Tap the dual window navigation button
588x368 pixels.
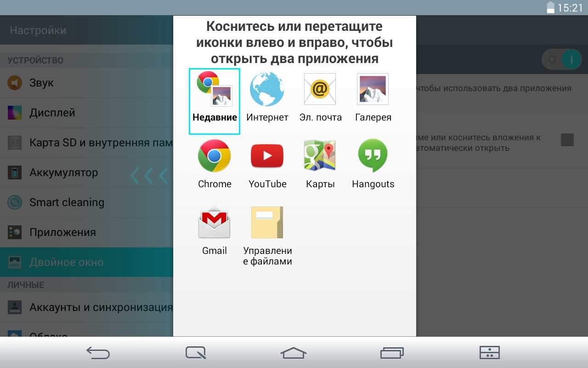[x=489, y=353]
